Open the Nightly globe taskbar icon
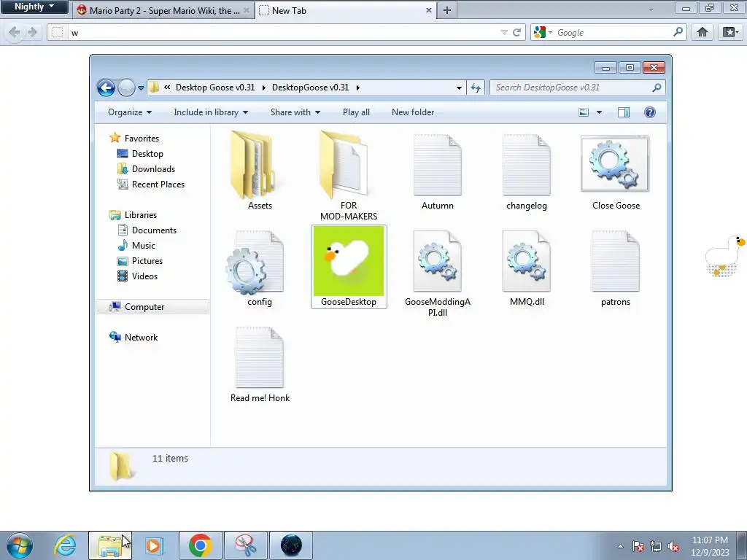This screenshot has height=560, width=747. coord(291,545)
